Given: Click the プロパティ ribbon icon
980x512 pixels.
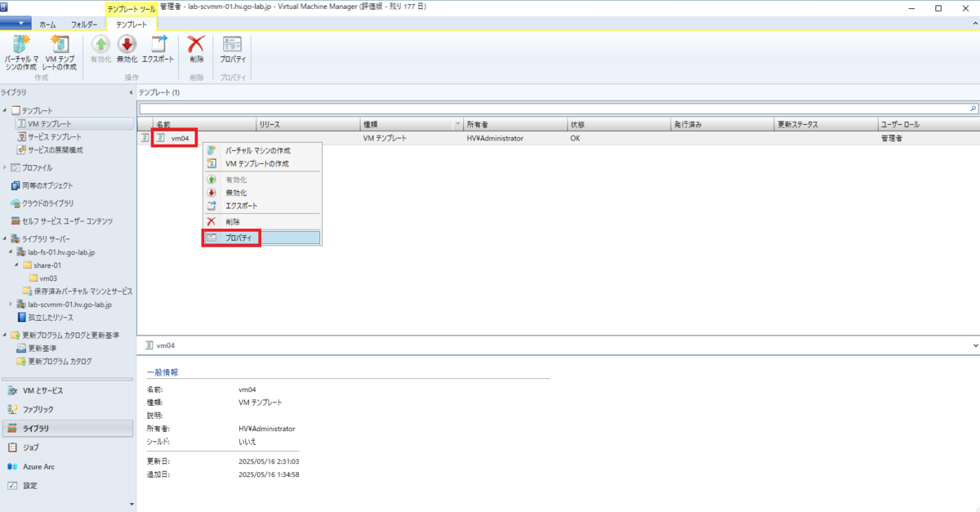Looking at the screenshot, I should click(233, 50).
